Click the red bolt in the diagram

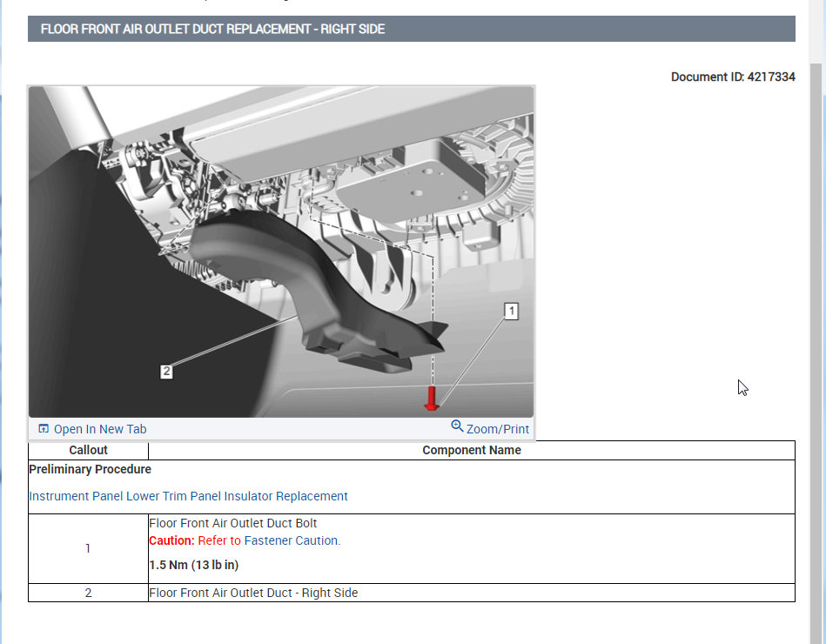(x=432, y=398)
